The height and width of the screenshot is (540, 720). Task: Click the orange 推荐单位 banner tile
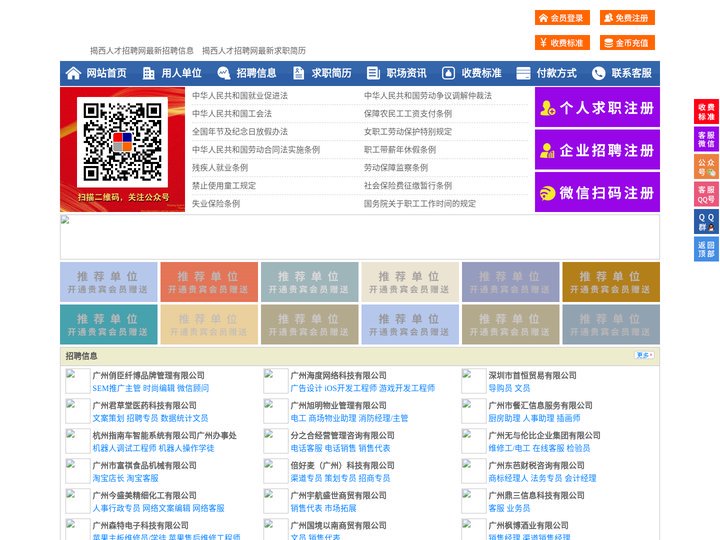coord(209,282)
